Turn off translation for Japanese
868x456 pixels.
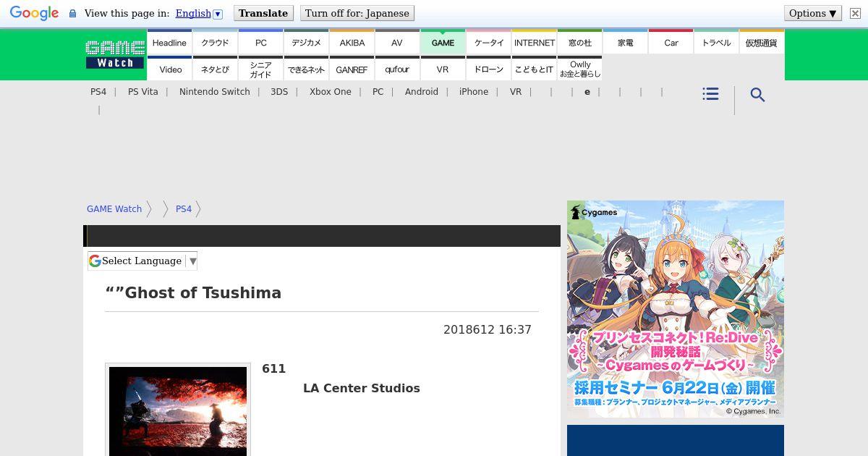pyautogui.click(x=357, y=13)
